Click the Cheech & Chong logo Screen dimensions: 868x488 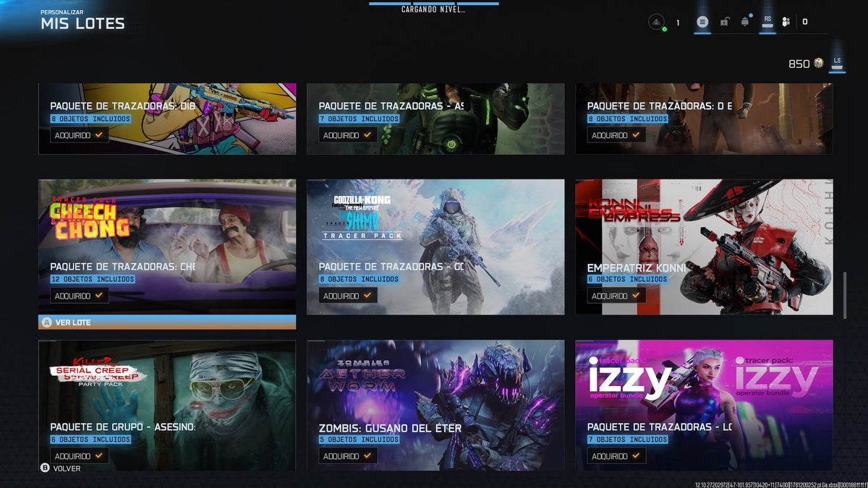point(88,219)
